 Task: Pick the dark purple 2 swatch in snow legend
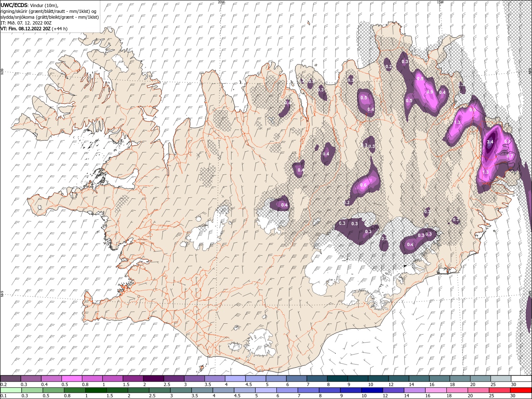click(x=153, y=379)
